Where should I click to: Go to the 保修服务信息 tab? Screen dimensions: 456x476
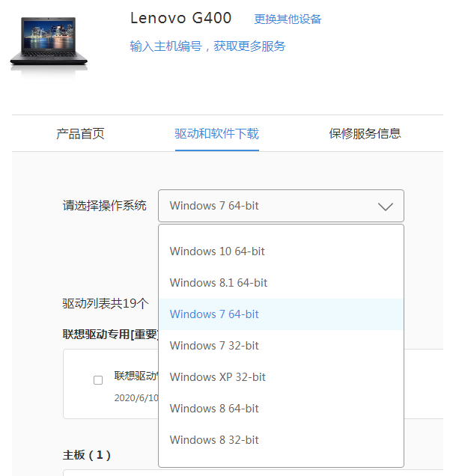(x=365, y=134)
